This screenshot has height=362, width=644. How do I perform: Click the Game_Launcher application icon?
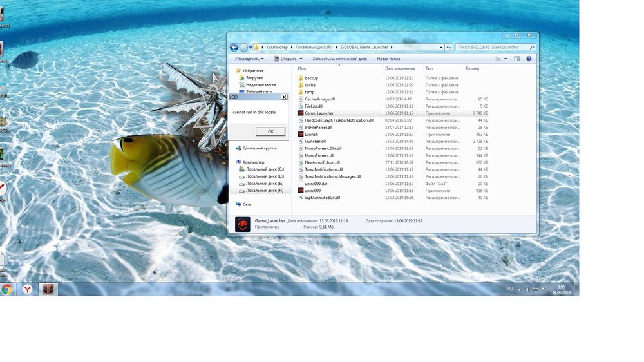point(301,113)
